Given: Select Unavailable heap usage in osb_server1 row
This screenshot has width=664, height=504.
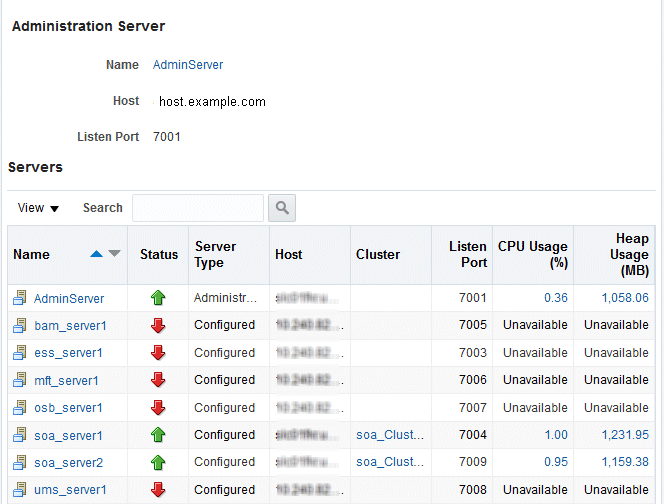Looking at the screenshot, I should tap(616, 407).
